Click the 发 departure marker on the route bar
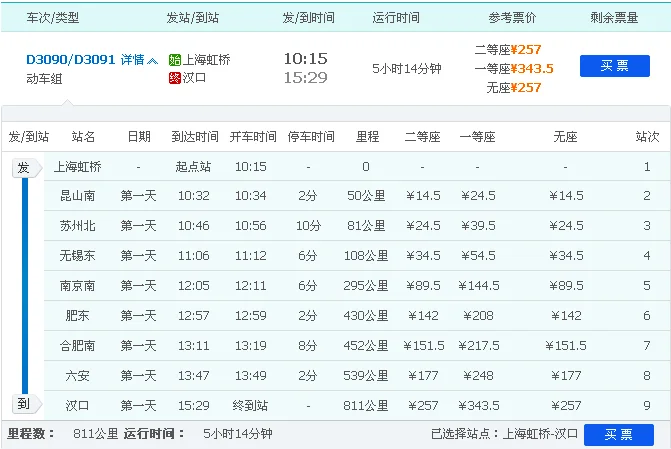The image size is (671, 449). coord(27,168)
